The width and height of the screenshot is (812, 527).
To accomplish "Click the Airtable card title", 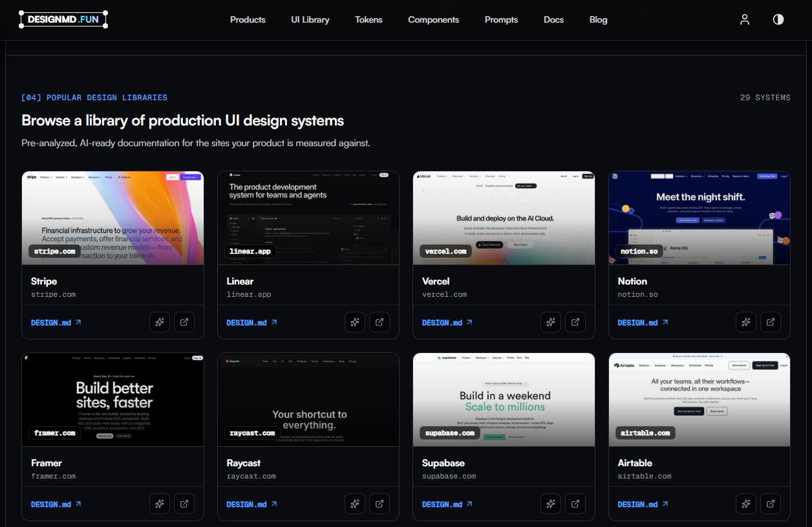I will click(x=635, y=463).
